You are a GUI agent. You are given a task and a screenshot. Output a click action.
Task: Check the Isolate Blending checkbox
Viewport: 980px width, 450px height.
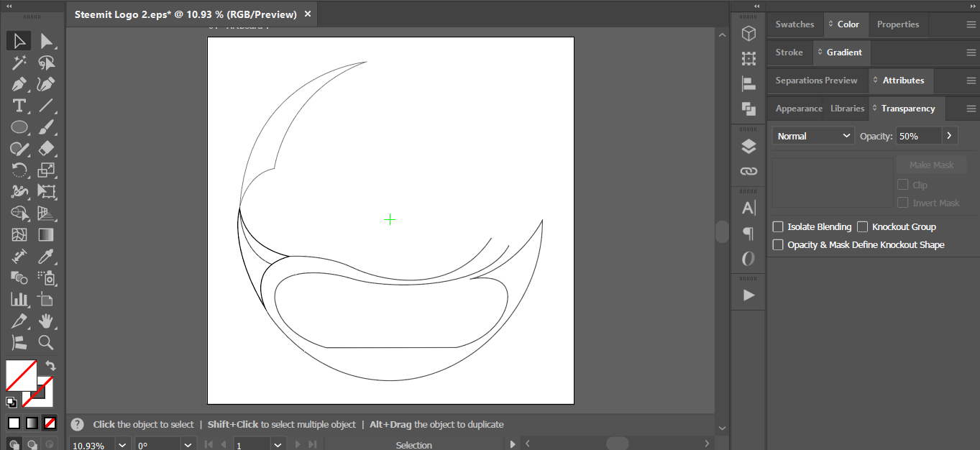(778, 227)
